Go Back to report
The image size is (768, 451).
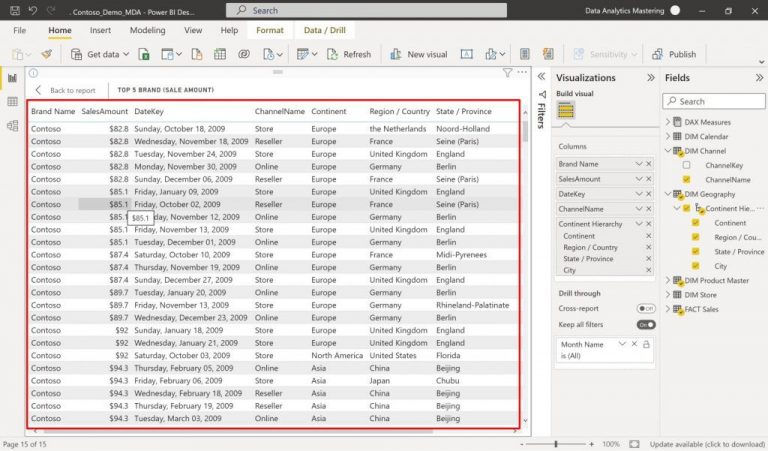[x=66, y=90]
